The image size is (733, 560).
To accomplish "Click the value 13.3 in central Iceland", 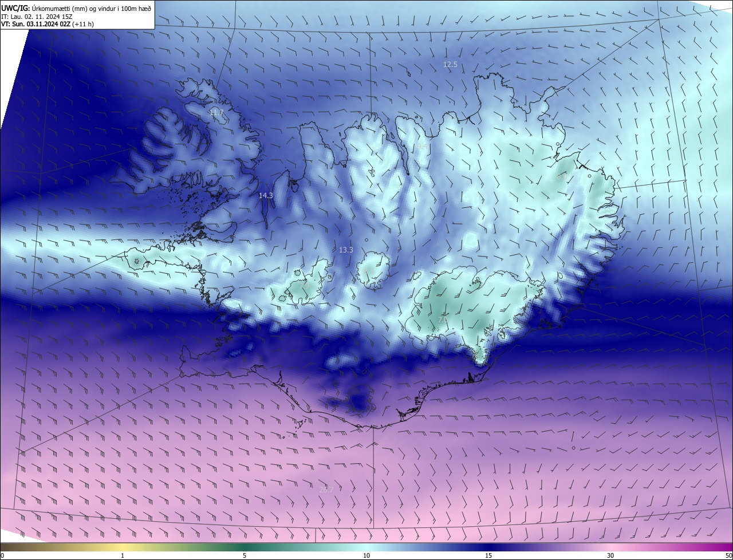I will pyautogui.click(x=346, y=250).
